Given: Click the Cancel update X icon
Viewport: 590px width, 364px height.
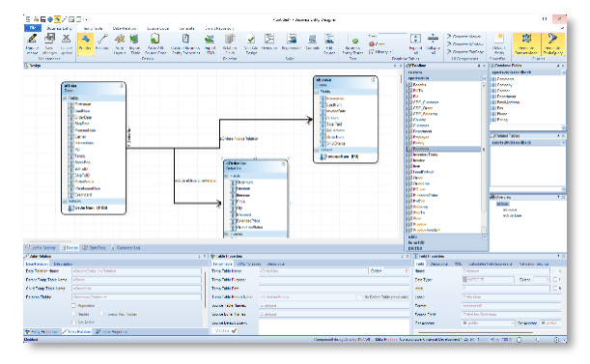Looking at the screenshot, I should coord(67,39).
